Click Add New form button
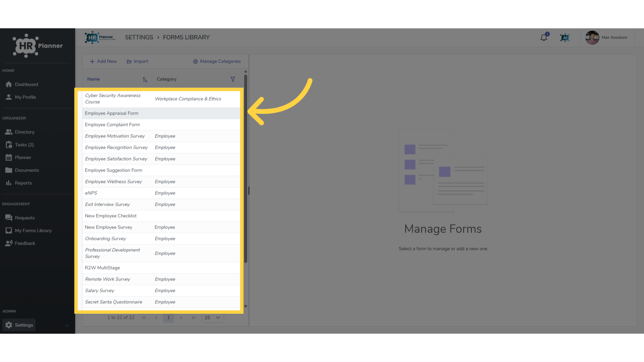The height and width of the screenshot is (362, 644). 103,61
